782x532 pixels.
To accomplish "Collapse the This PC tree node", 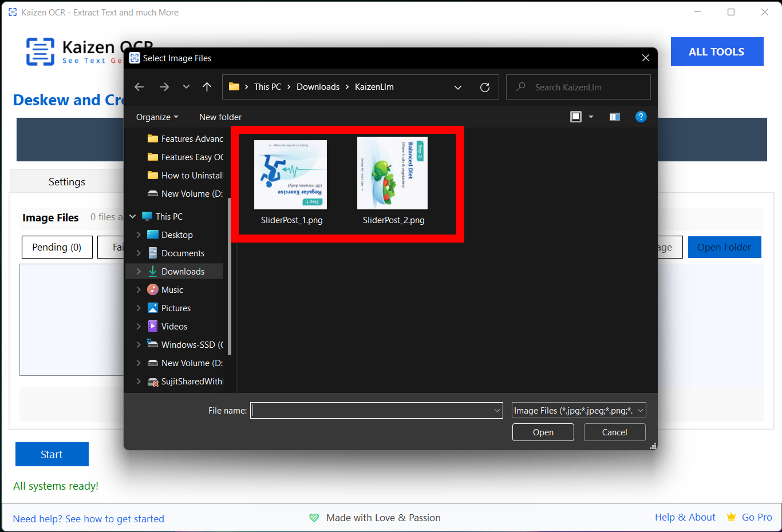I will click(x=133, y=217).
